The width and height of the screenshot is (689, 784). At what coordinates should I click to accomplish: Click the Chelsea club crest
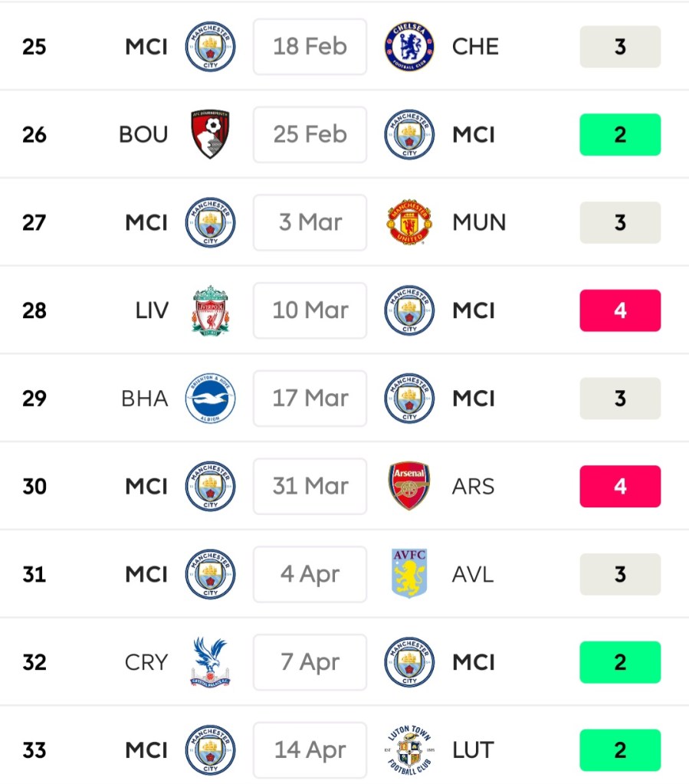(x=409, y=47)
